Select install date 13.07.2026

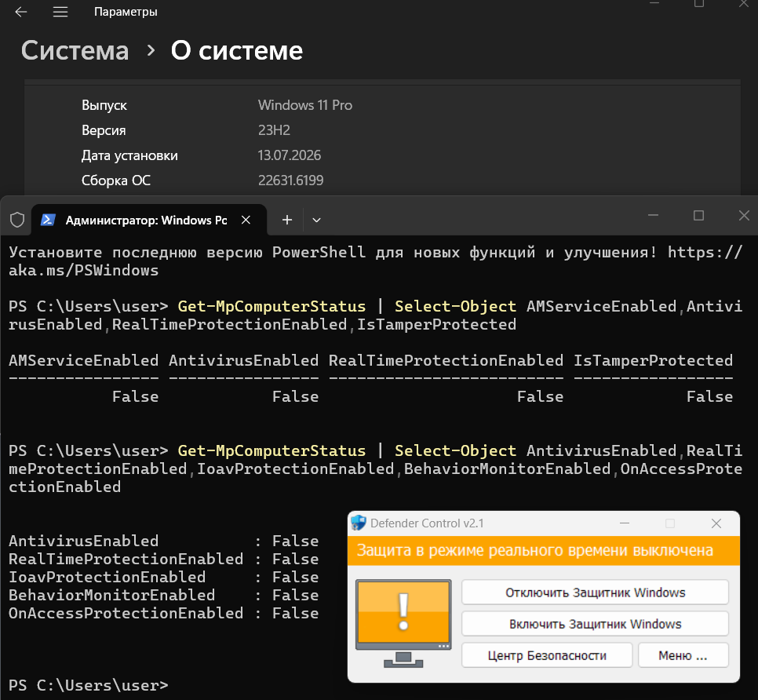point(289,155)
